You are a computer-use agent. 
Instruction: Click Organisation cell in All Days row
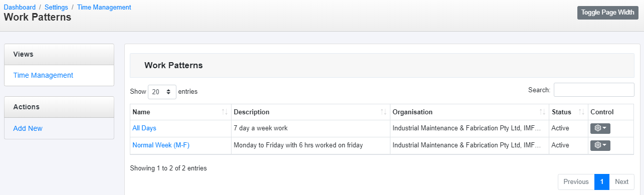click(x=470, y=128)
